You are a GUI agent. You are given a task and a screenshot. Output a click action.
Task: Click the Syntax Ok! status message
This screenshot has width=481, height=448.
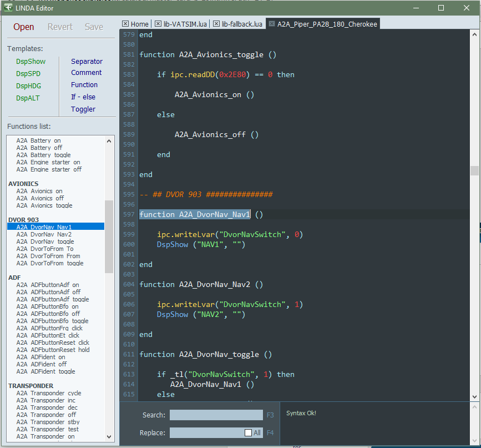coord(301,413)
